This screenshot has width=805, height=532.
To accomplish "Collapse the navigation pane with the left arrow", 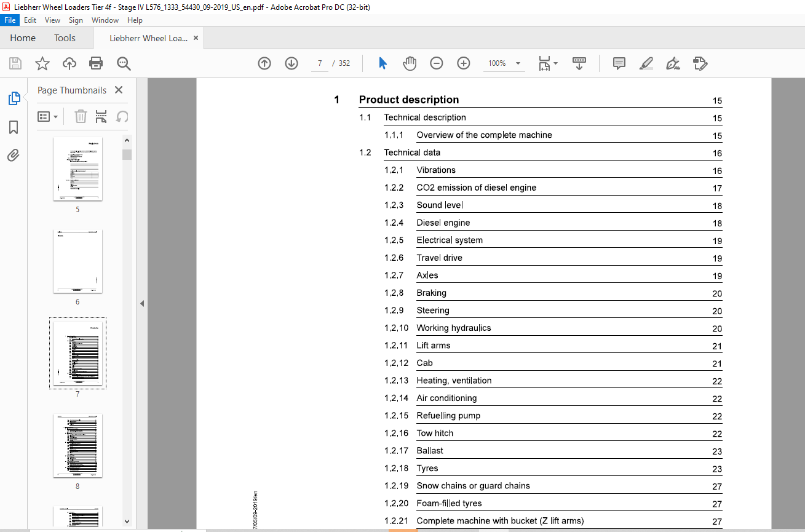I will [x=142, y=303].
